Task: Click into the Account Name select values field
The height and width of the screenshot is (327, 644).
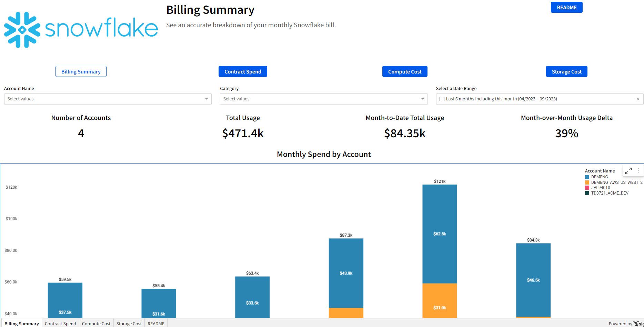Action: 108,99
